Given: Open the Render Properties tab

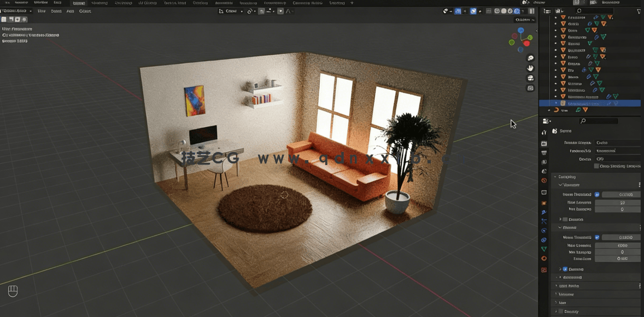Looking at the screenshot, I should 543,144.
